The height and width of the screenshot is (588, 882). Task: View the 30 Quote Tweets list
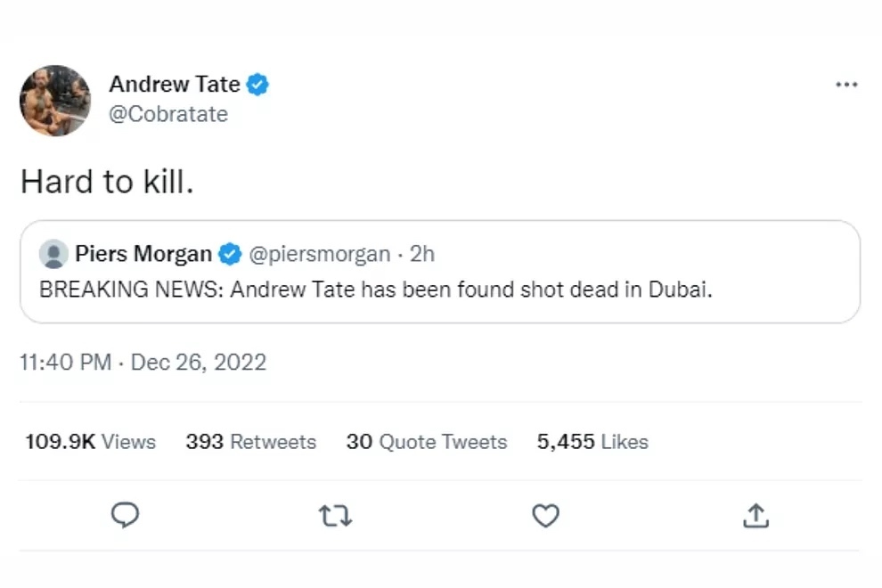426,442
